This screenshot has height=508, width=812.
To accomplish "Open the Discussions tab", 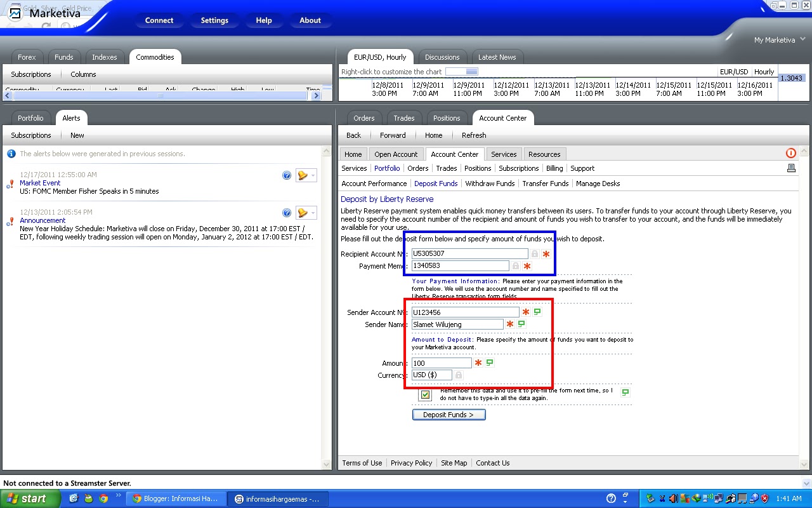I will click(x=442, y=57).
